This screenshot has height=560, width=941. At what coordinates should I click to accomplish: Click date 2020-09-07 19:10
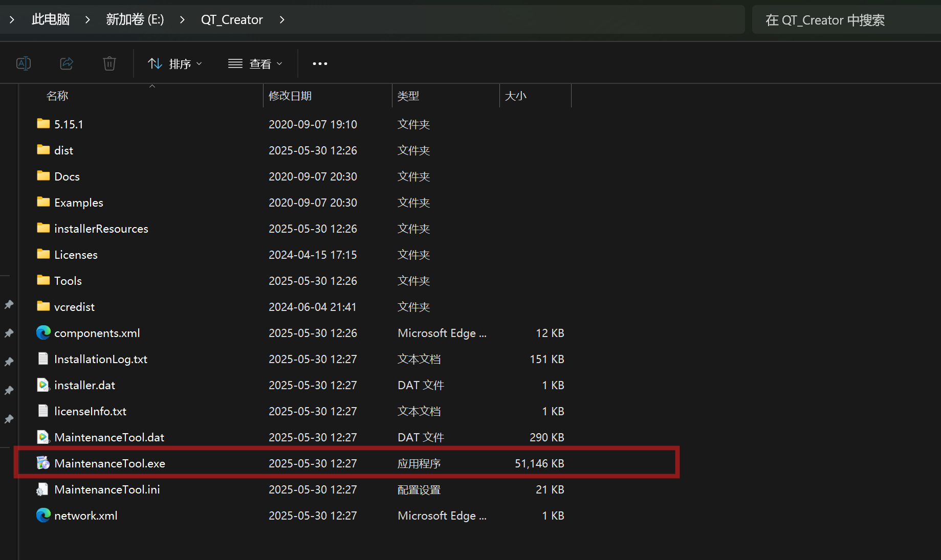(x=313, y=124)
